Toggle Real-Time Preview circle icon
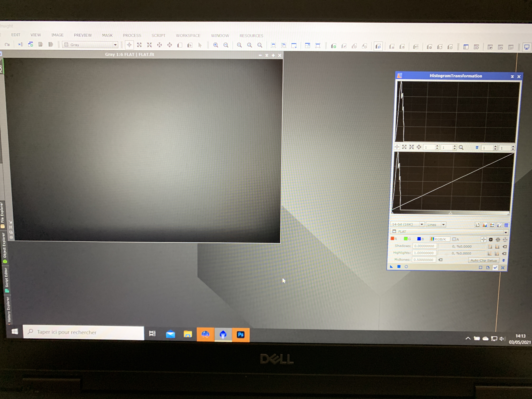Screen dimensions: 532x399 [406, 267]
